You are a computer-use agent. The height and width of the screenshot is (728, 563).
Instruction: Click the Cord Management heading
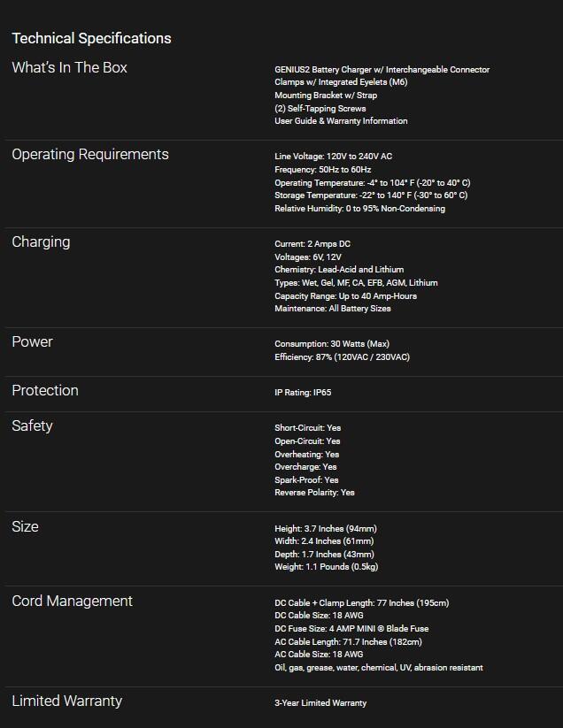click(72, 602)
